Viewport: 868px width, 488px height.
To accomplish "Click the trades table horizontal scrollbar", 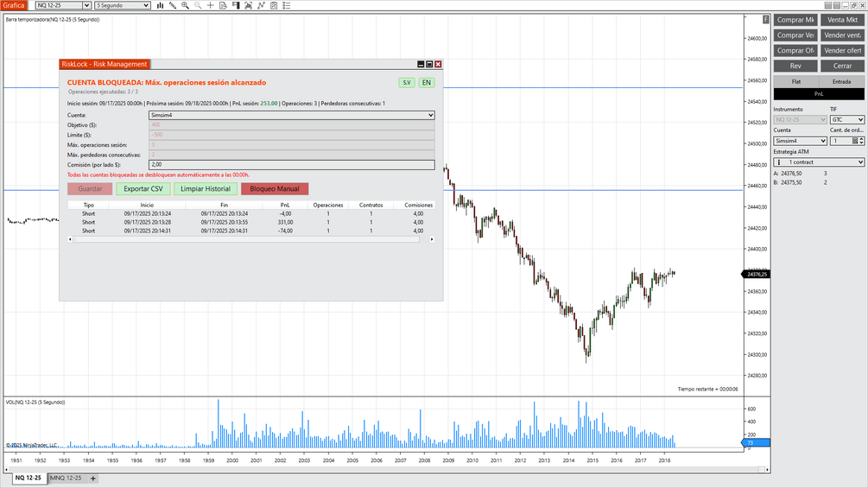I will pyautogui.click(x=246, y=239).
